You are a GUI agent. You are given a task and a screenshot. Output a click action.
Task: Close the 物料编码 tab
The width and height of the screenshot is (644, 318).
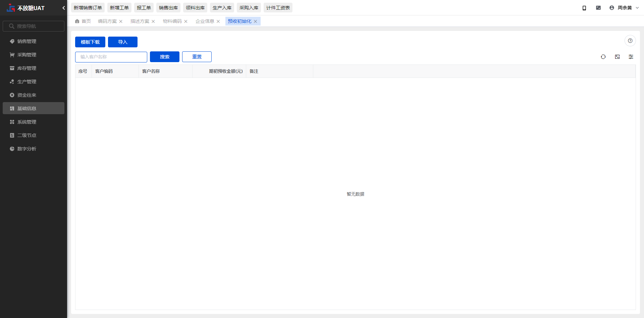tap(186, 21)
